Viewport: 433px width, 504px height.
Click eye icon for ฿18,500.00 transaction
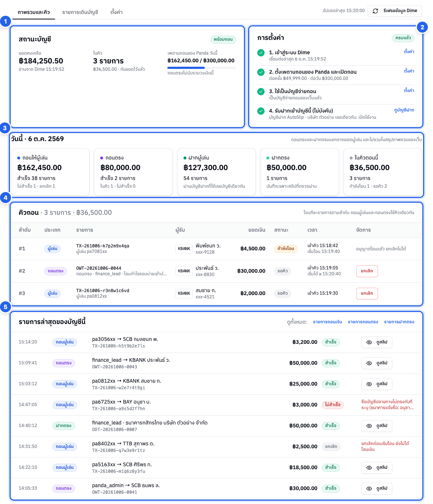369,468
